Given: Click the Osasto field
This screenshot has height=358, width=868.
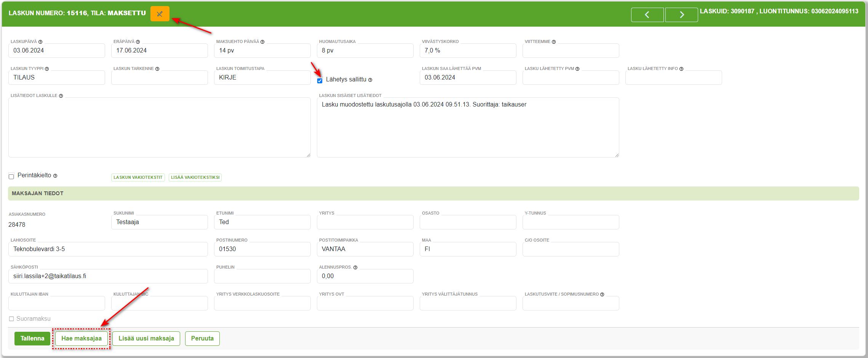Looking at the screenshot, I should (468, 222).
